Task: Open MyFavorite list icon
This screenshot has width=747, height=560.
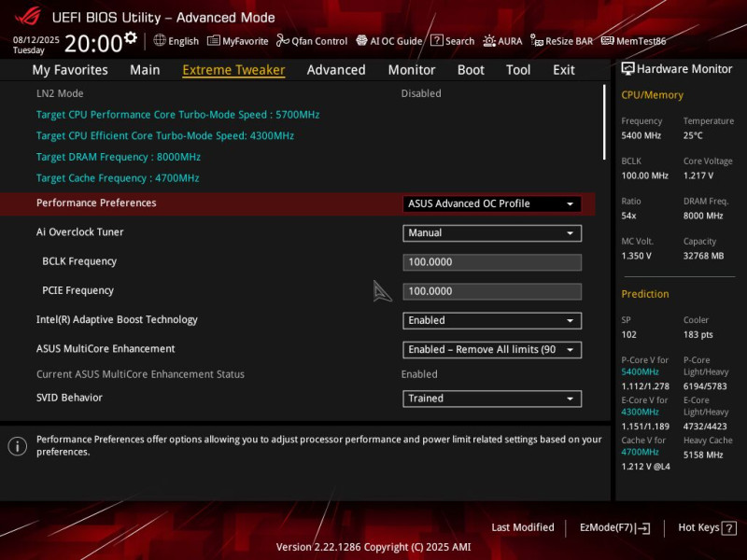Action: click(x=214, y=41)
